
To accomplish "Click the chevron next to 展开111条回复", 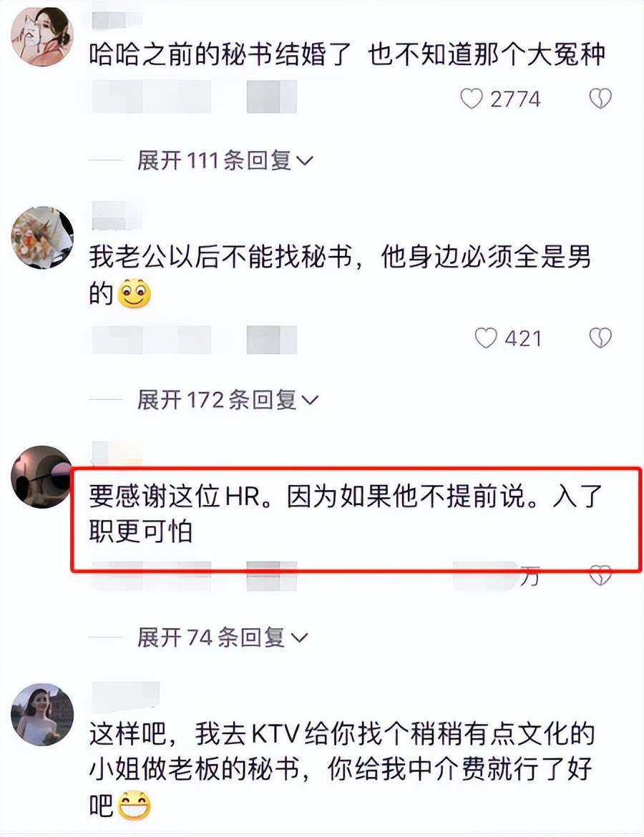I will click(x=304, y=161).
